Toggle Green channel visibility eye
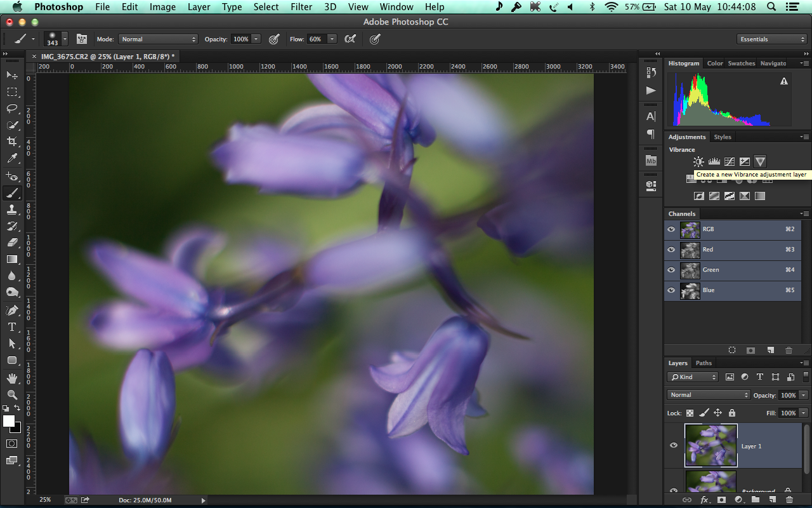812x508 pixels. tap(671, 270)
